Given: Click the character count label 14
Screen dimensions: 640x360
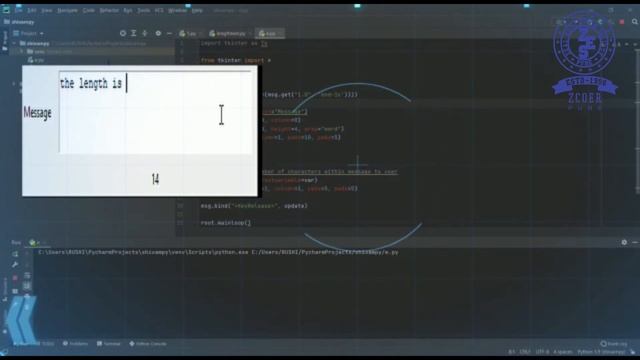Looking at the screenshot, I should pos(155,179).
